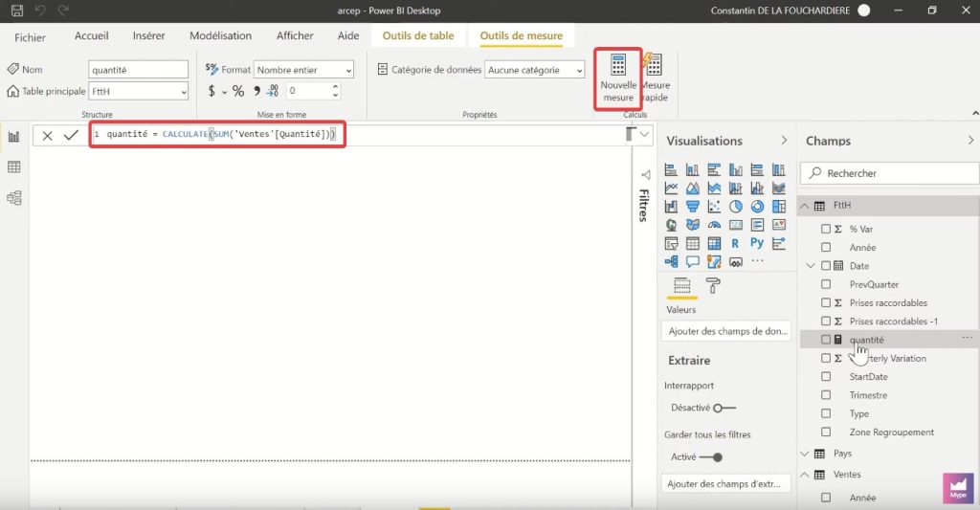Redo the action in title bar
The height and width of the screenshot is (510, 980).
click(62, 10)
